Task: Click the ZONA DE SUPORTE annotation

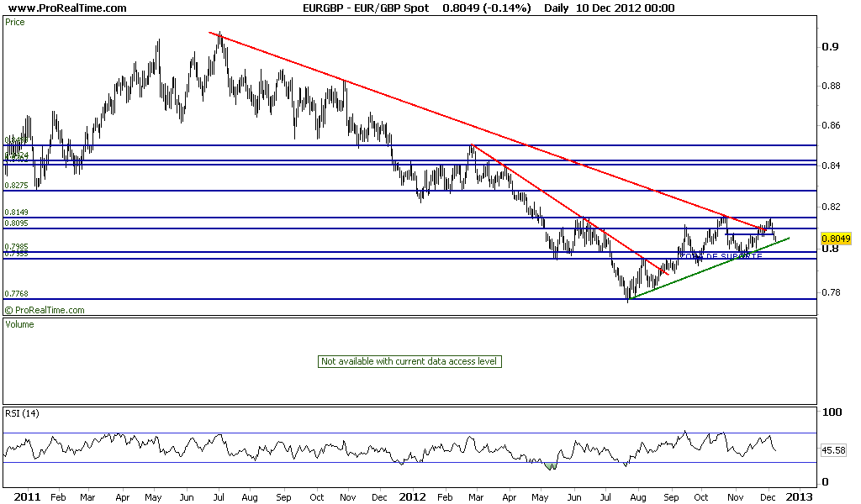Action: 721,256
